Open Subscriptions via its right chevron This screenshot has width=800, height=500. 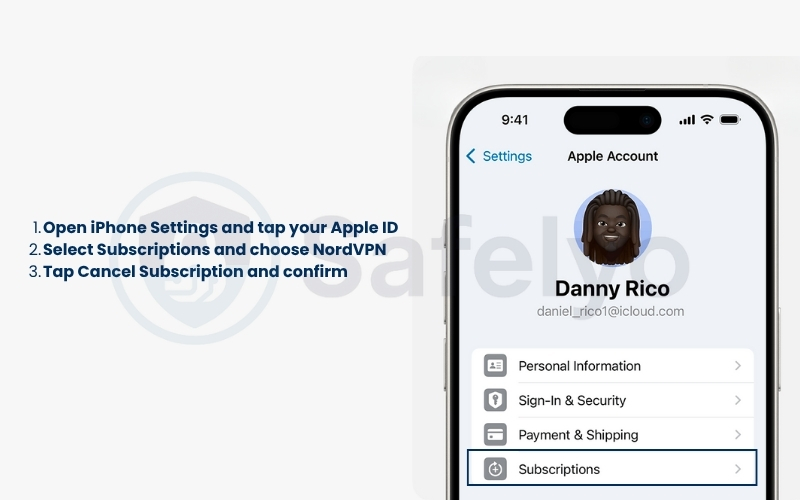coord(738,469)
